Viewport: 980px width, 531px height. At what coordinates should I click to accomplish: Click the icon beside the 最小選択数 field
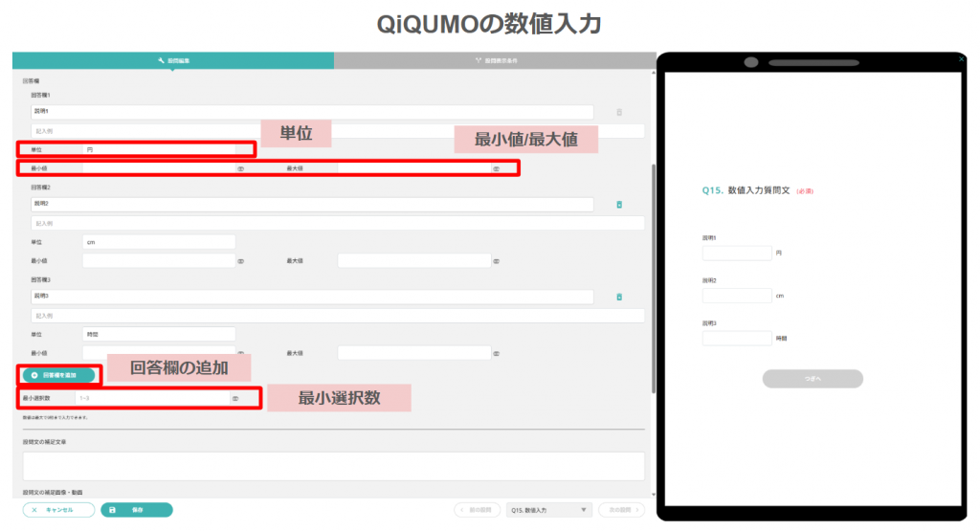coord(235,399)
